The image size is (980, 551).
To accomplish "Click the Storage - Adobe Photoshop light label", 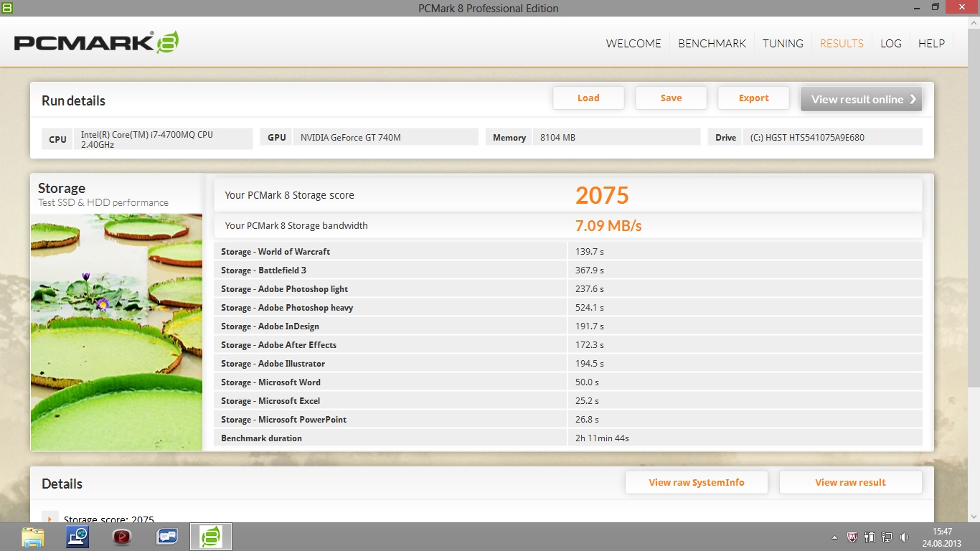I will click(284, 289).
